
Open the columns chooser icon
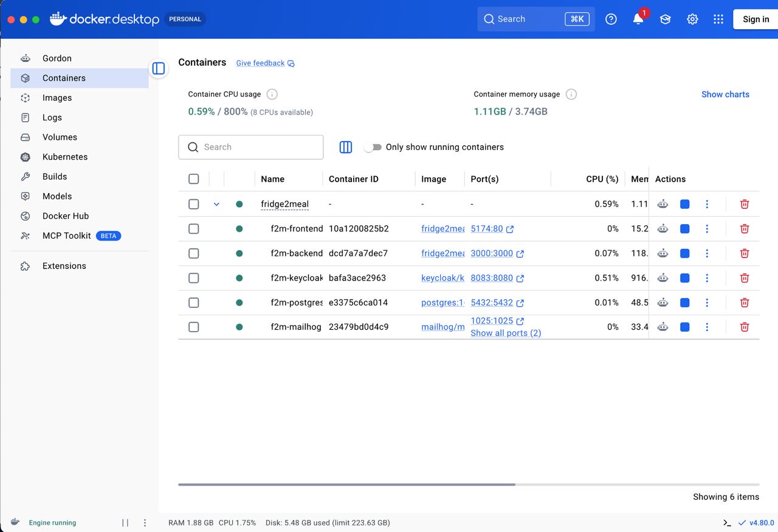(346, 147)
